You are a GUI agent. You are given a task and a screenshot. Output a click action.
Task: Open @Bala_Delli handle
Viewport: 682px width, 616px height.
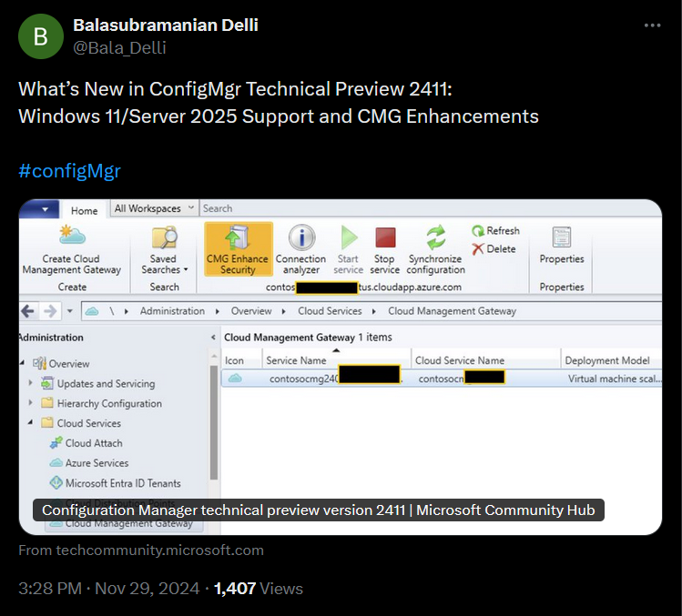tap(119, 48)
